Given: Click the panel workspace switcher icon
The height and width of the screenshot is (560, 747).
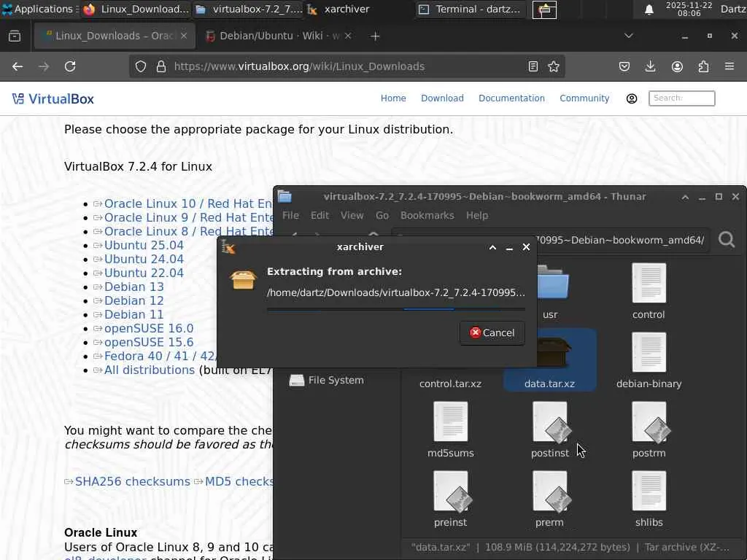Looking at the screenshot, I should coord(544,9).
